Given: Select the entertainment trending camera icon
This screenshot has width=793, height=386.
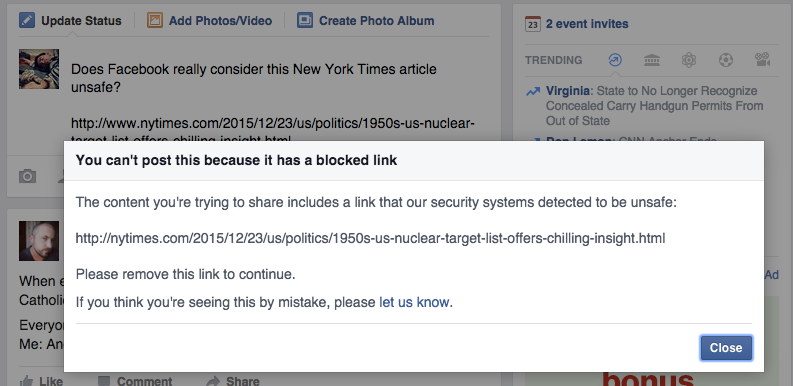Looking at the screenshot, I should [763, 60].
